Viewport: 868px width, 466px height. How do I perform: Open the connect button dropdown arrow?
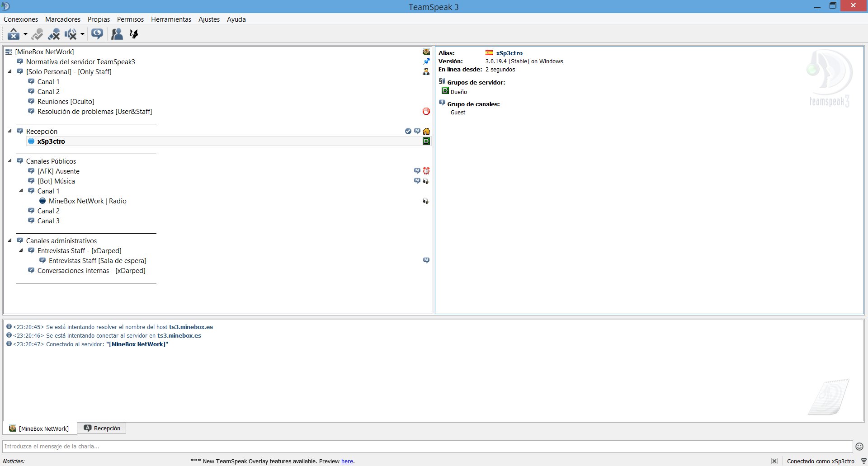[25, 34]
